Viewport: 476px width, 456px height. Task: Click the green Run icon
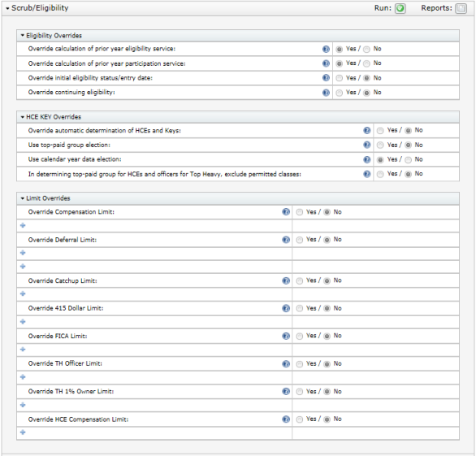tap(400, 8)
